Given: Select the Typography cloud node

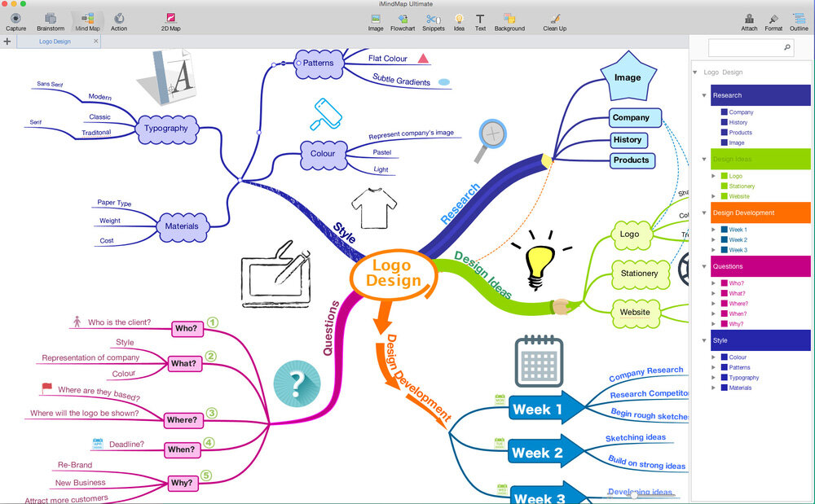Looking at the screenshot, I should coord(166,129).
